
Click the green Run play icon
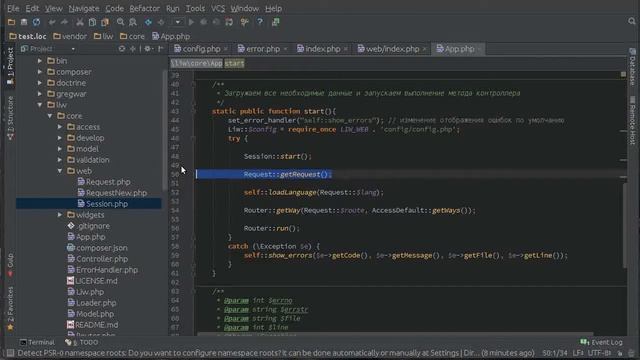point(191,22)
